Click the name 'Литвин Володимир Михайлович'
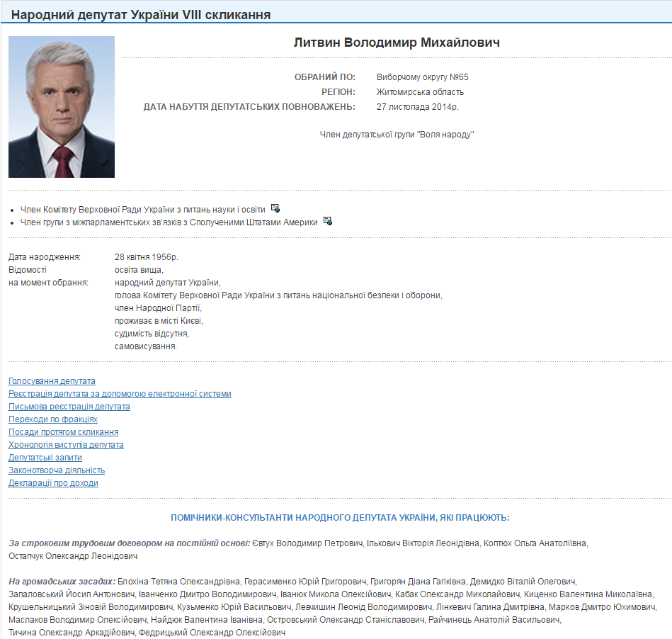This screenshot has width=672, height=639. 397,43
